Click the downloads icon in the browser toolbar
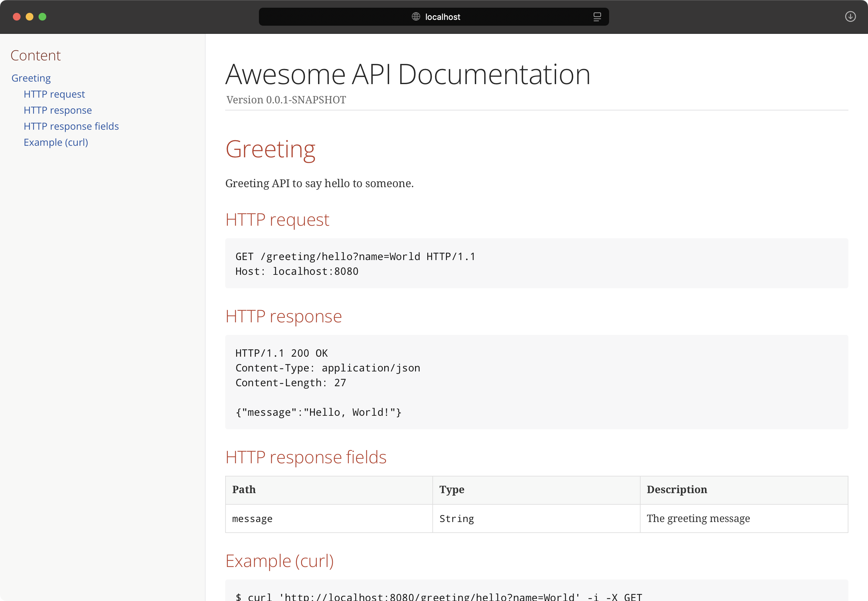The image size is (868, 601). pyautogui.click(x=850, y=17)
